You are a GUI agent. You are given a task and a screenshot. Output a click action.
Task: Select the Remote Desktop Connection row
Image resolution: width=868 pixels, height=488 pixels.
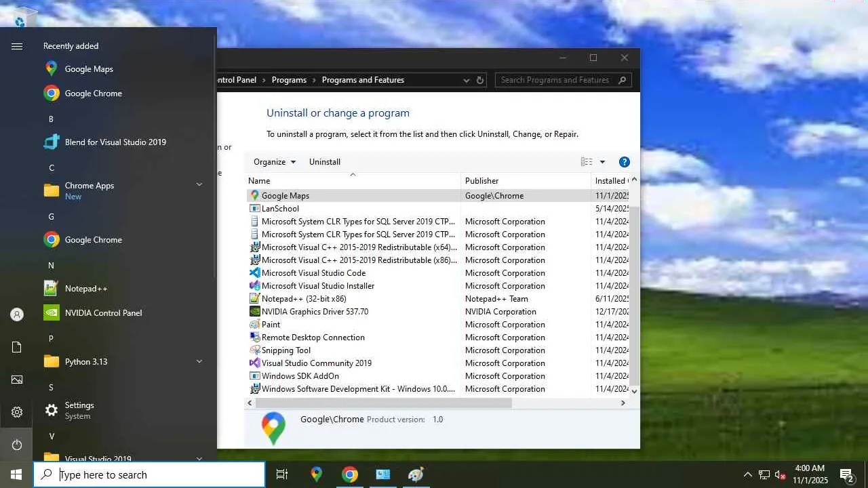(437, 338)
